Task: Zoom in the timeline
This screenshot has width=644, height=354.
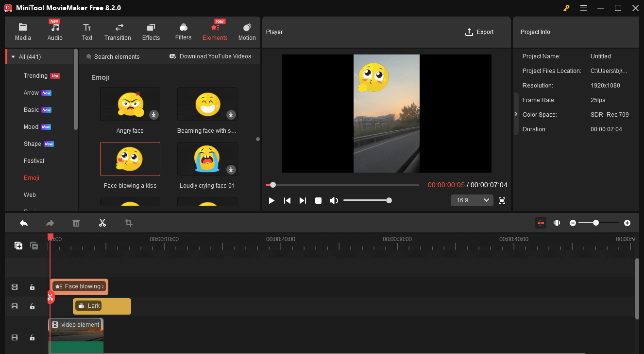Action: 627,223
